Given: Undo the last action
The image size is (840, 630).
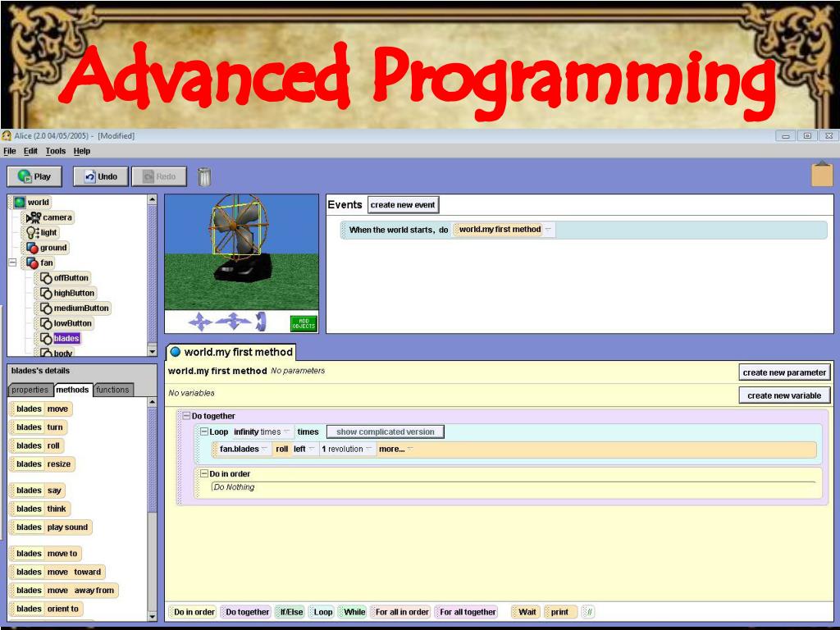Looking at the screenshot, I should (101, 176).
